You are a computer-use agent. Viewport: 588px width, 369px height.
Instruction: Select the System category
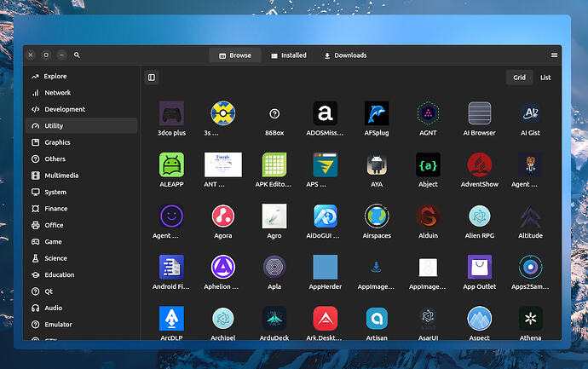point(81,192)
